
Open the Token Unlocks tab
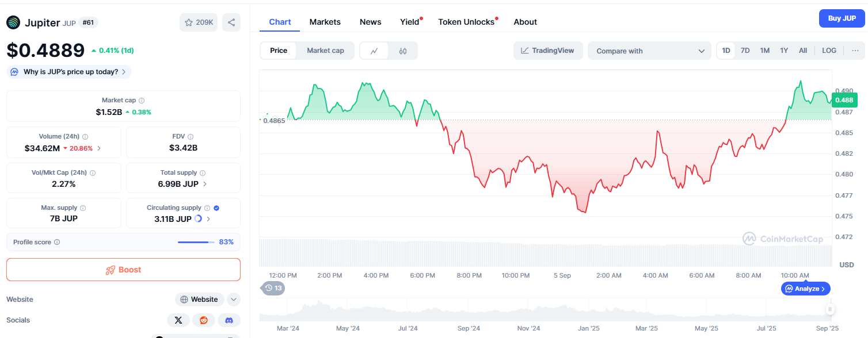coord(467,22)
